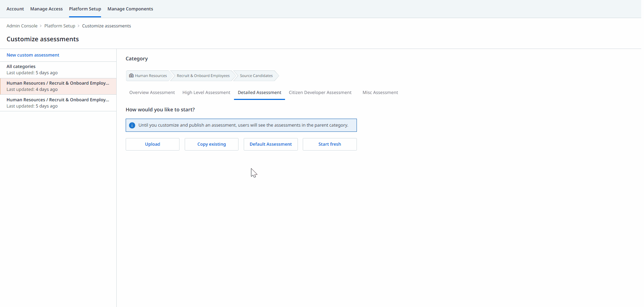Create a New custom assessment
The image size is (644, 307).
coord(33,55)
